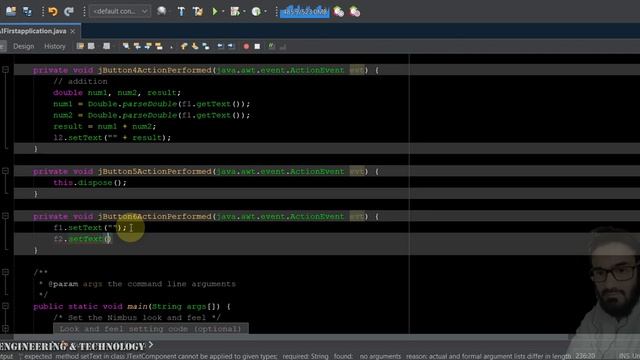Open the Profile Project dropdown arrow
Image resolution: width=640 pixels, height=360 pixels.
[265, 11]
